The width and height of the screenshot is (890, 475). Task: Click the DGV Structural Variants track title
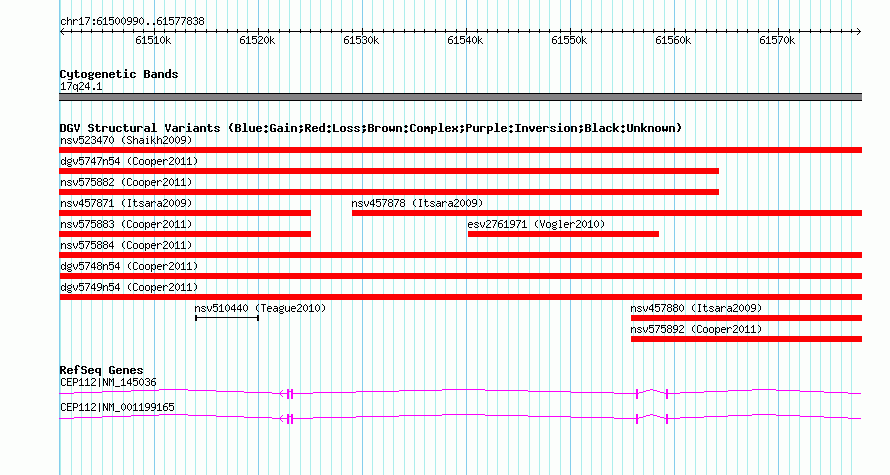click(371, 128)
